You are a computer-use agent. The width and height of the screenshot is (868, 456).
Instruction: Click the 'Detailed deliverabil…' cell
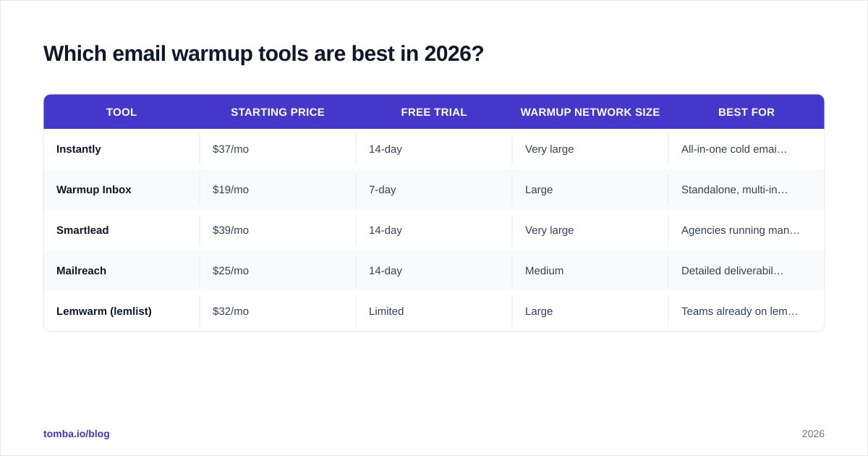(x=746, y=271)
